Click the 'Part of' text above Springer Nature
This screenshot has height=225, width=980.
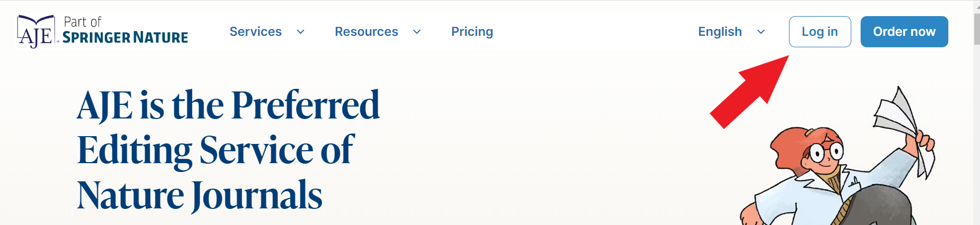(83, 22)
